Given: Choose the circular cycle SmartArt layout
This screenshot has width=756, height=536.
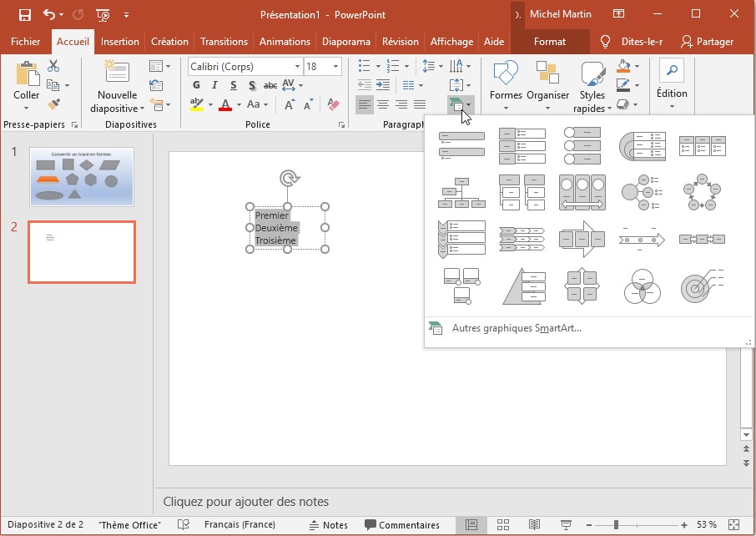Looking at the screenshot, I should 702,193.
